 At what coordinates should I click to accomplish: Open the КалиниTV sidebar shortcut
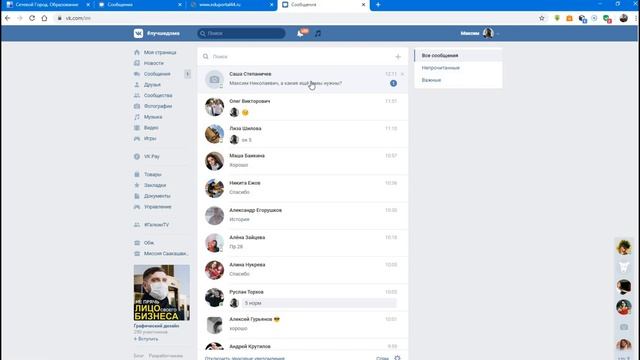[x=156, y=224]
